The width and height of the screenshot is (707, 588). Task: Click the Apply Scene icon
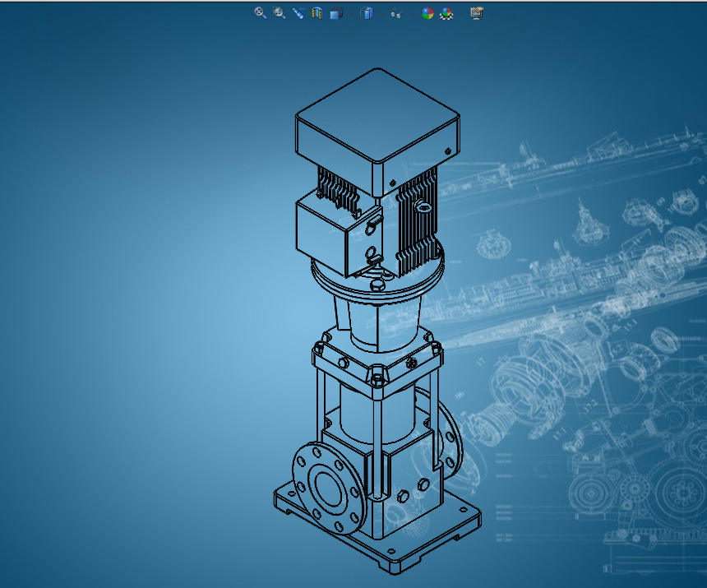[446, 13]
